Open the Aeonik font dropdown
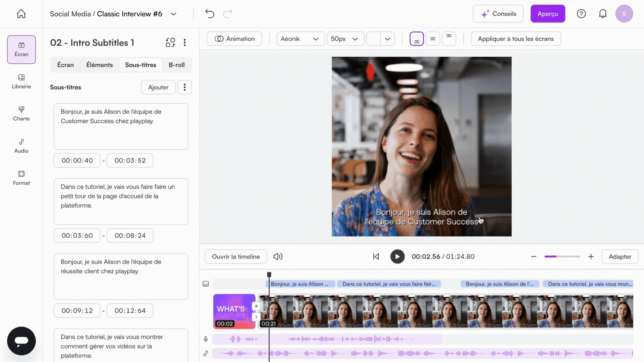Screen dimensions: 644x362 point(300,39)
